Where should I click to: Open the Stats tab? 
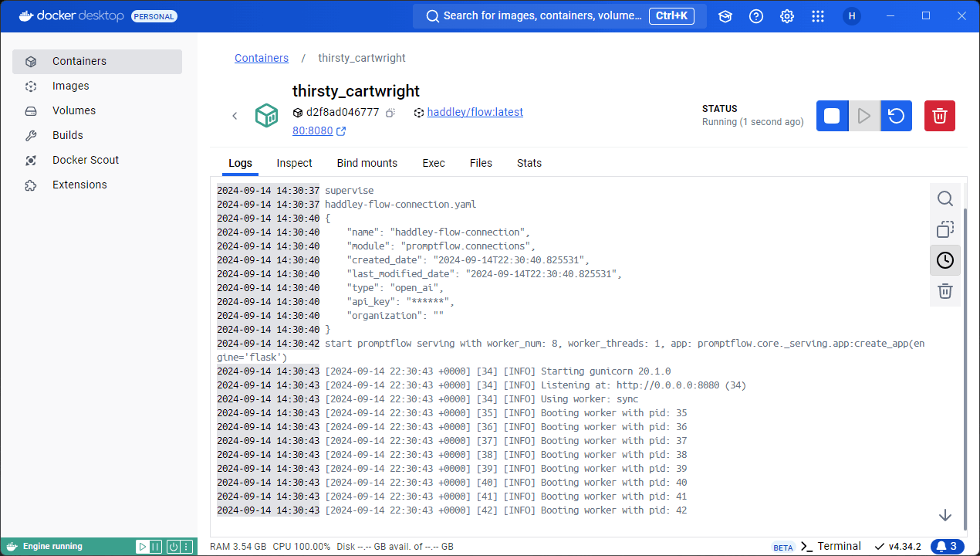tap(529, 163)
